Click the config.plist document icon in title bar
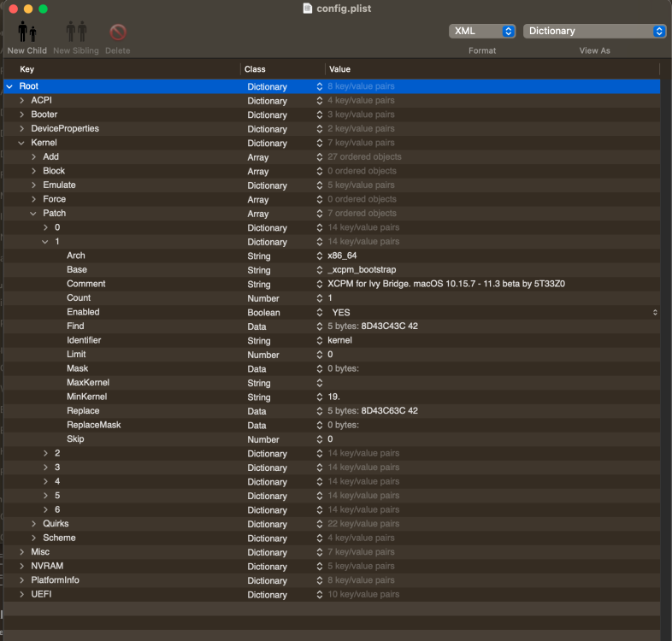This screenshot has height=641, width=672. tap(307, 9)
